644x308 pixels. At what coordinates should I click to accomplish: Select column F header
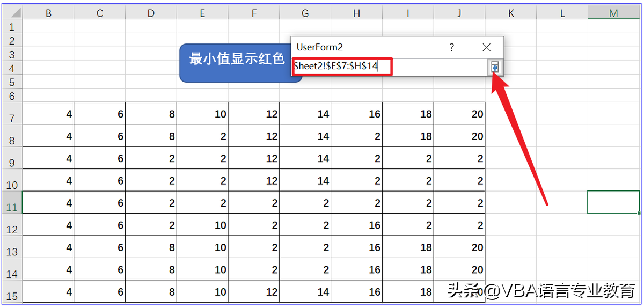tap(254, 13)
